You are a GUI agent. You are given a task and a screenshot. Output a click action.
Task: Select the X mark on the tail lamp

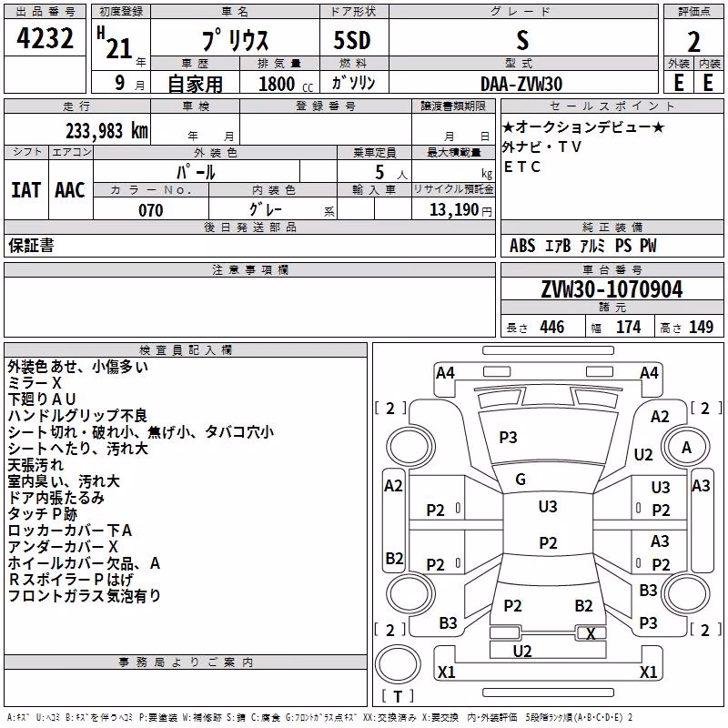pos(591,633)
